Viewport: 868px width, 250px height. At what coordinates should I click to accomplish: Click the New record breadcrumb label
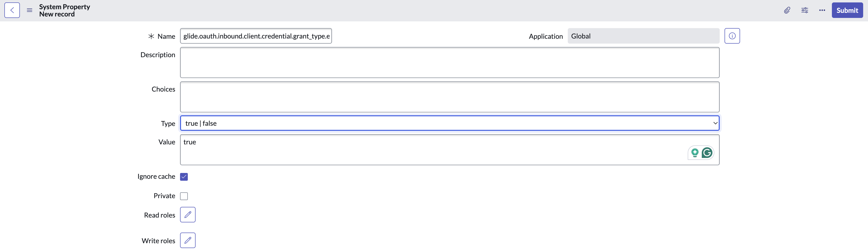point(57,14)
